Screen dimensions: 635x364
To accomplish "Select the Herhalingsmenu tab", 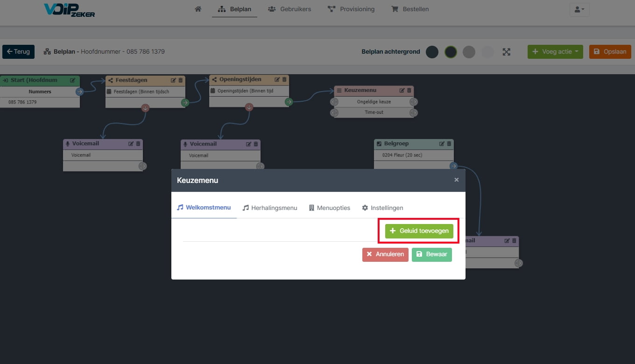I will click(270, 208).
